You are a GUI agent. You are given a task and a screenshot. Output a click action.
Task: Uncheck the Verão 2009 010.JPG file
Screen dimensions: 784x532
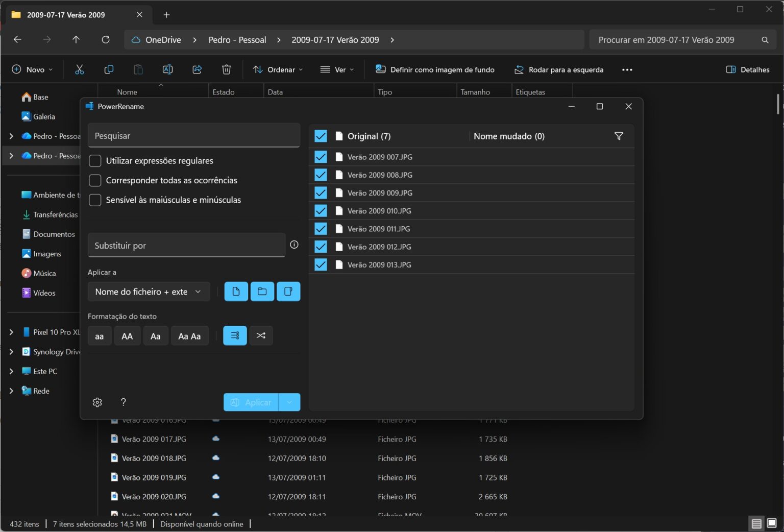[321, 211]
